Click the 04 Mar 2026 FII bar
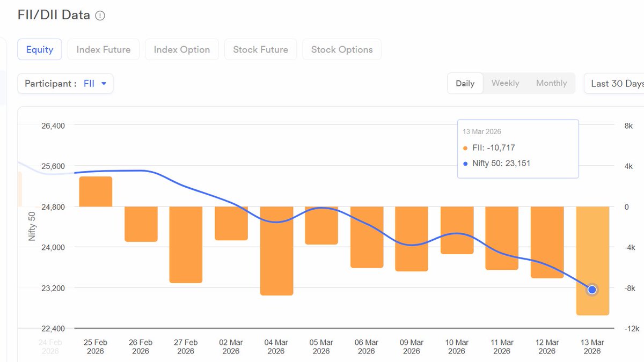Image resolution: width=644 pixels, height=362 pixels. (x=276, y=251)
